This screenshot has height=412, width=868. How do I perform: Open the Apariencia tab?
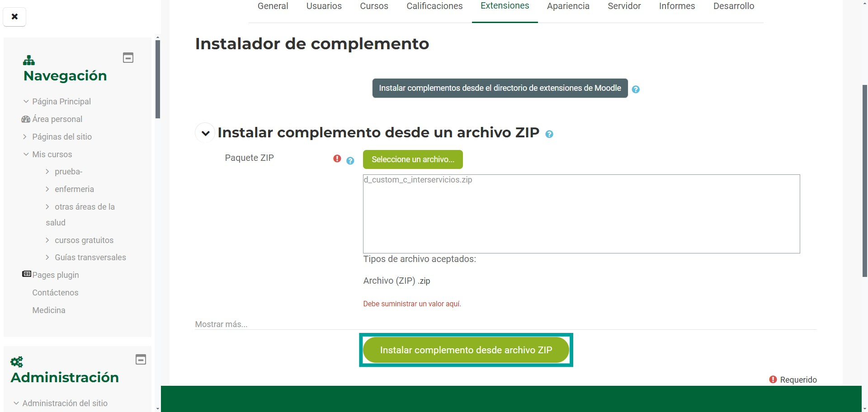tap(568, 6)
